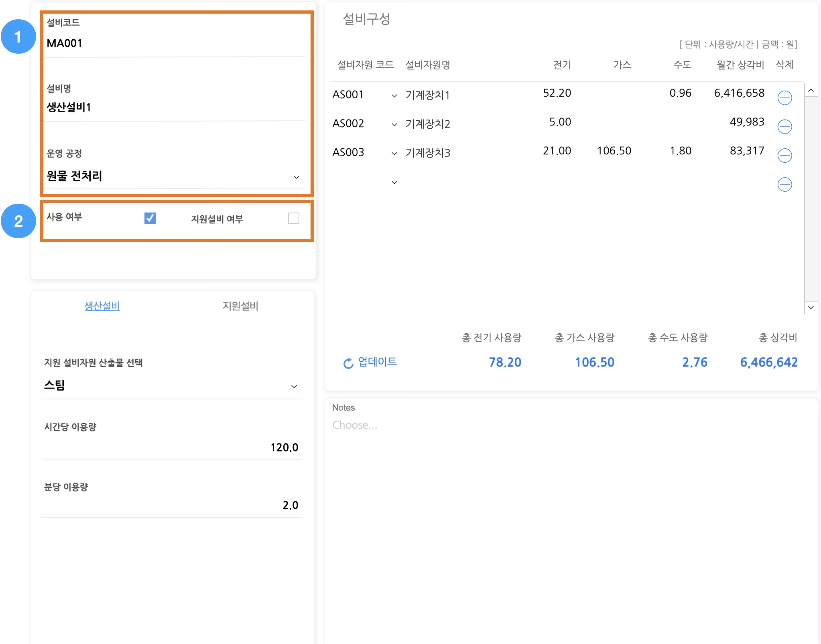Expand the AS003 resource code dropdown
821x644 pixels.
[394, 153]
